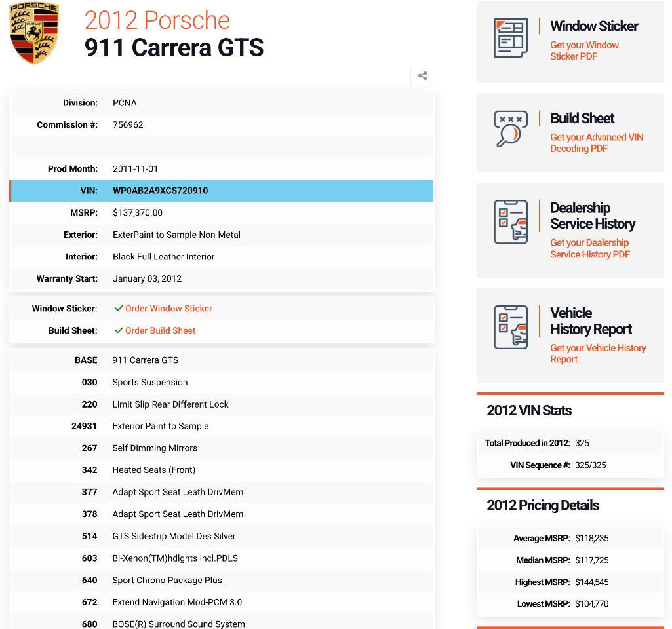Click option 672 Extend Navigation Mod-PCM 3.0
This screenshot has width=672, height=629.
(x=222, y=602)
